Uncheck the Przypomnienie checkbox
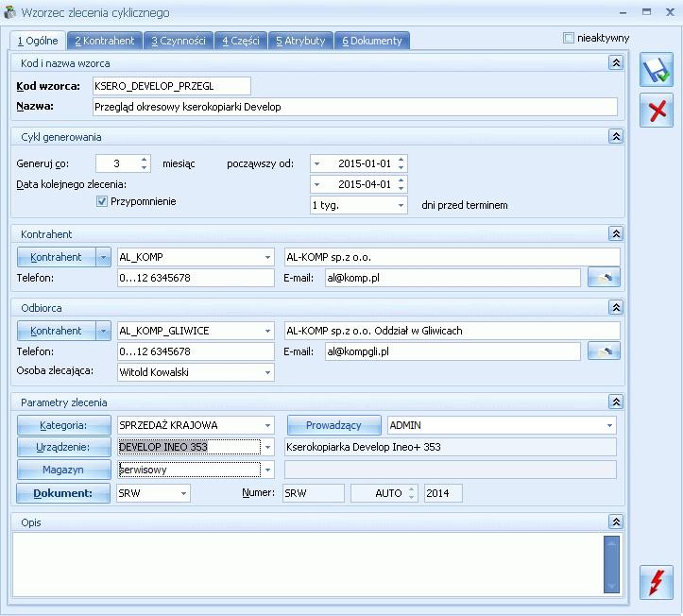This screenshot has height=616, width=683. click(x=102, y=201)
